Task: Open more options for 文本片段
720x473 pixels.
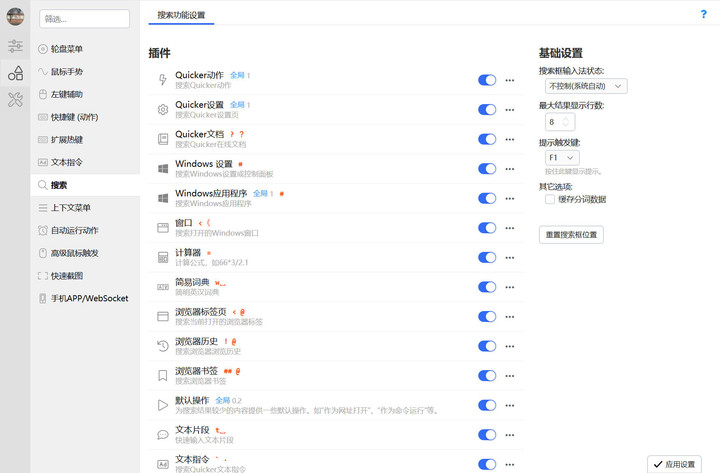Action: click(x=510, y=435)
